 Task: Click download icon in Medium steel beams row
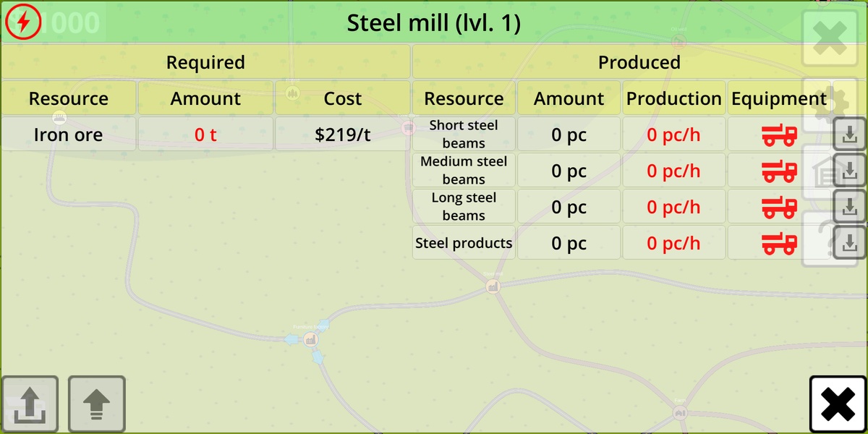pyautogui.click(x=850, y=170)
